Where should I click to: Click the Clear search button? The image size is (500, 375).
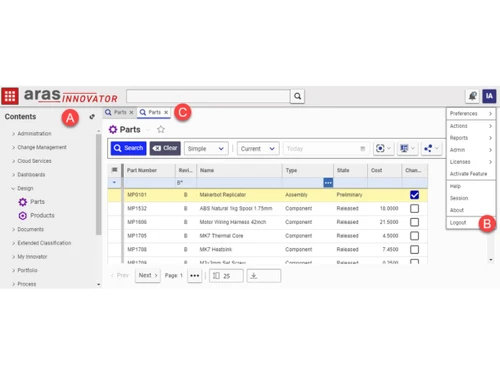[165, 148]
